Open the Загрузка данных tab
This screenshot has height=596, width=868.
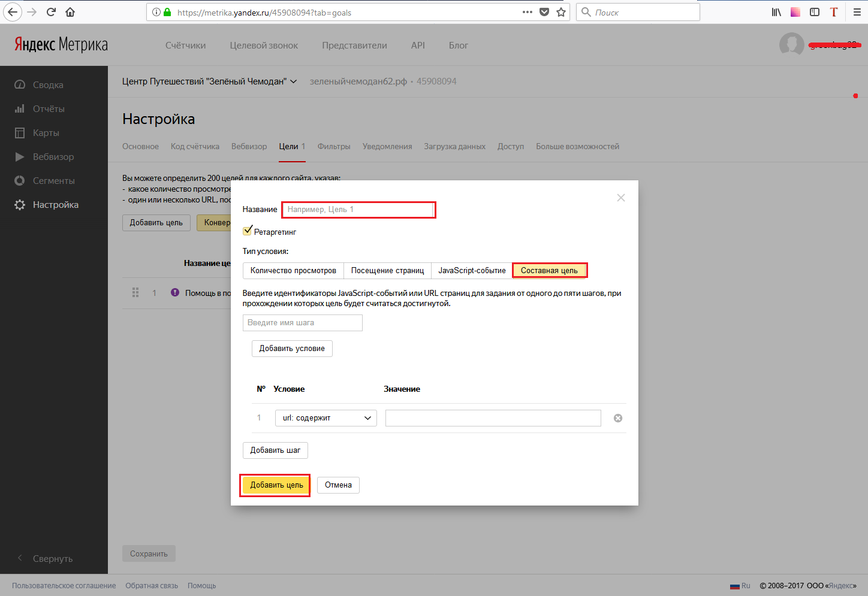click(454, 146)
